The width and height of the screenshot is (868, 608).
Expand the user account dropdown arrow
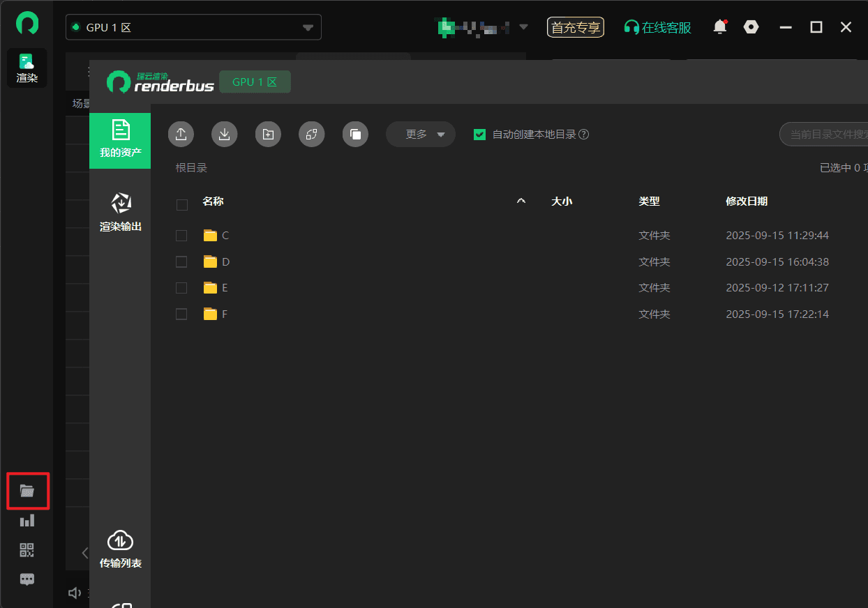pyautogui.click(x=523, y=27)
